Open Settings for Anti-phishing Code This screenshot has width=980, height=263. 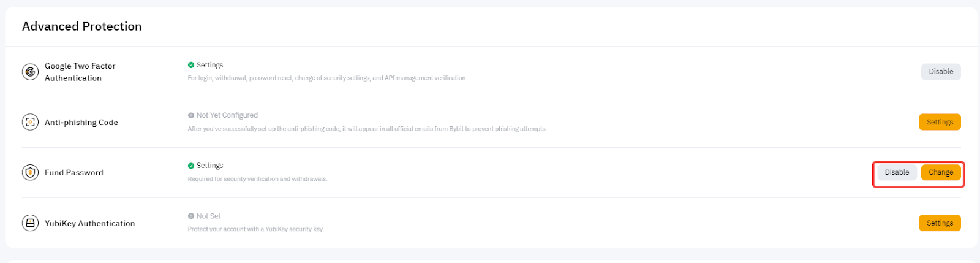tap(939, 122)
